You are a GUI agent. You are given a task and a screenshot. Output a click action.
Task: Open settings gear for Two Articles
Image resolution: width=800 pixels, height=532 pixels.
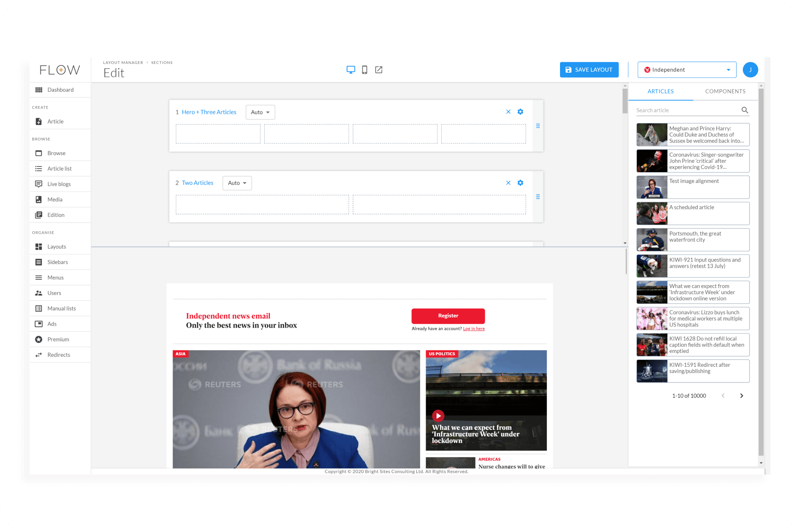[520, 183]
